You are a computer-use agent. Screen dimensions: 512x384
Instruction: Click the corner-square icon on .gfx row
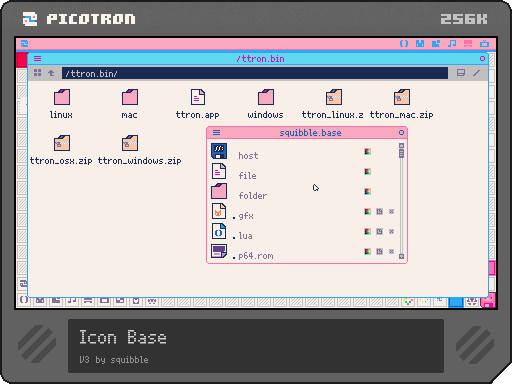click(x=379, y=212)
